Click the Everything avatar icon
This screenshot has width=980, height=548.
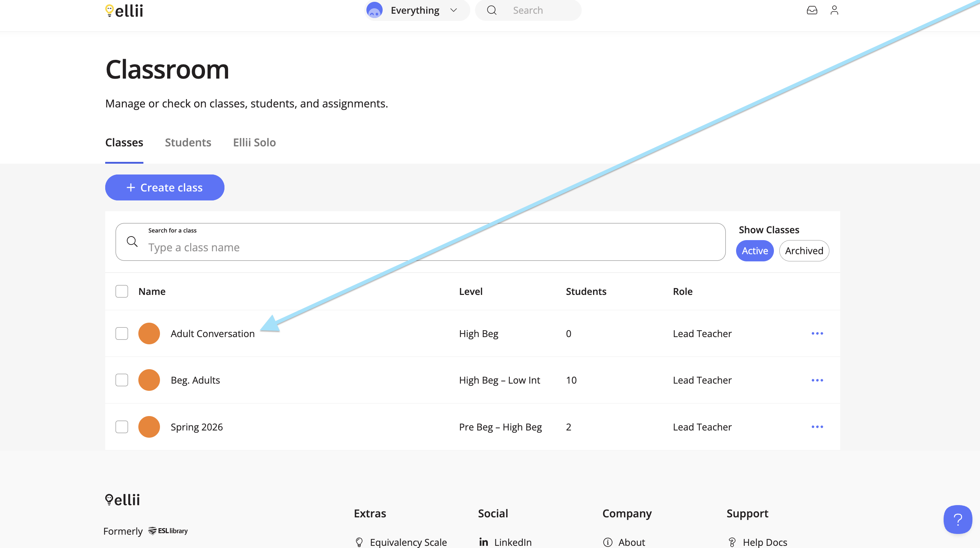(x=374, y=10)
